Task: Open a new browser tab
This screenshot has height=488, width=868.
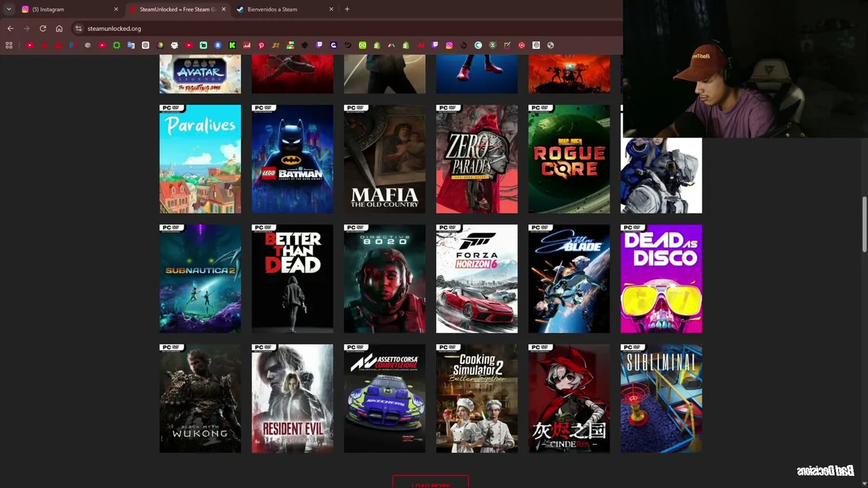Action: coord(347,9)
